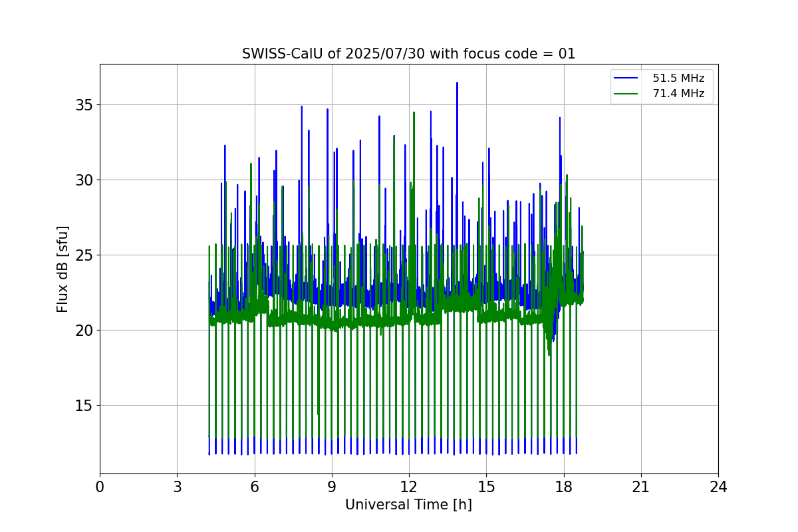
Task: Click x-axis tick label 0
Action: click(x=100, y=487)
